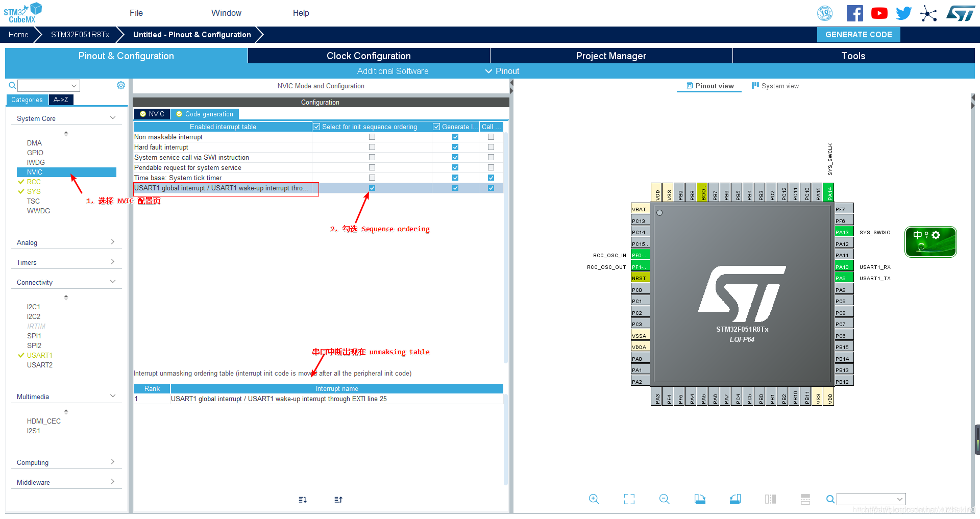Open the Window menu
This screenshot has width=980, height=519.
click(x=226, y=13)
